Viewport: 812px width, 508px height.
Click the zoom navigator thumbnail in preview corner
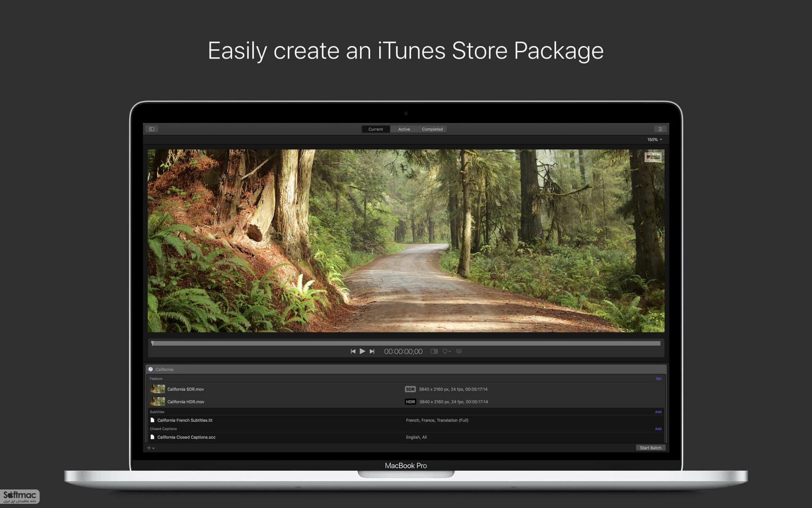[653, 158]
